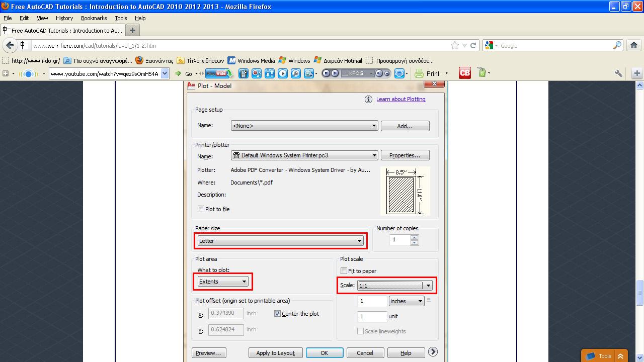Viewport: 644px width, 362px height.
Task: Select the Free AutoCAD Tutorials tab
Action: (x=62, y=30)
